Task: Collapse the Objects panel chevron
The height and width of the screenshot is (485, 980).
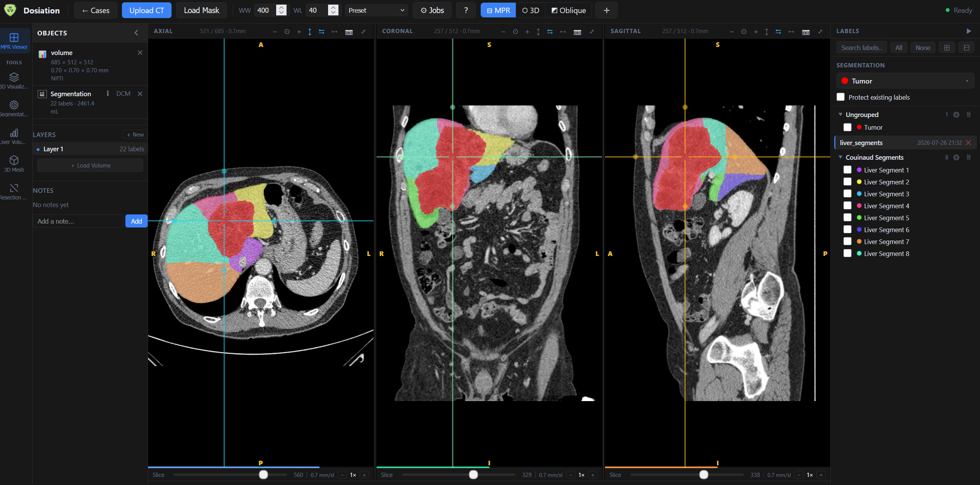Action: click(x=136, y=33)
